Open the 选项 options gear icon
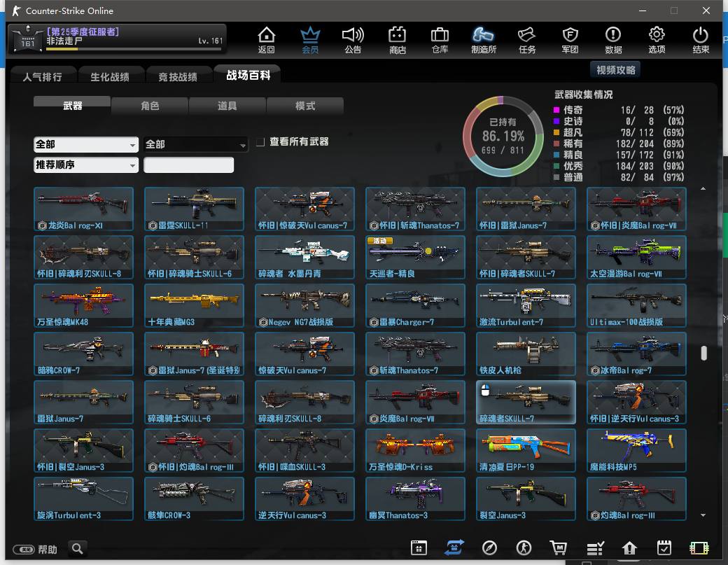 [657, 40]
